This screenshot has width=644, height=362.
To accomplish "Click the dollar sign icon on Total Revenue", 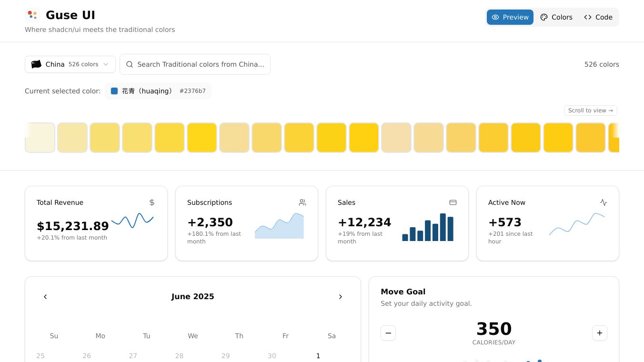I will 152,202.
